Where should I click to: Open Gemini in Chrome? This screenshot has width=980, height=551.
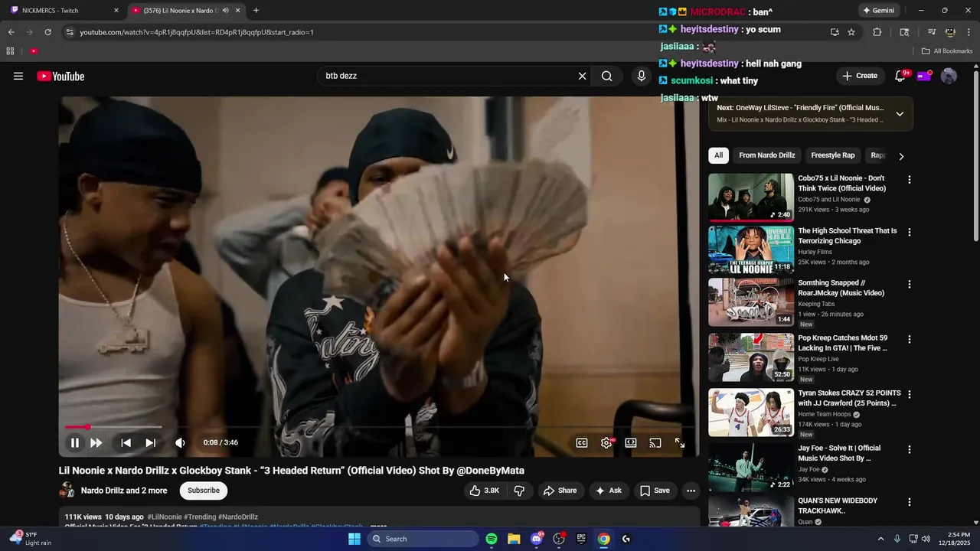878,11
